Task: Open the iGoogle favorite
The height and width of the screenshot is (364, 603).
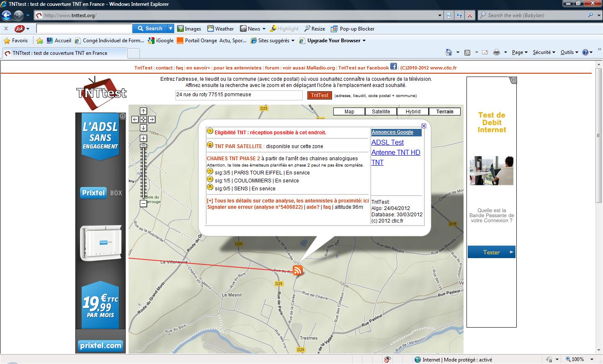Action: 161,41
